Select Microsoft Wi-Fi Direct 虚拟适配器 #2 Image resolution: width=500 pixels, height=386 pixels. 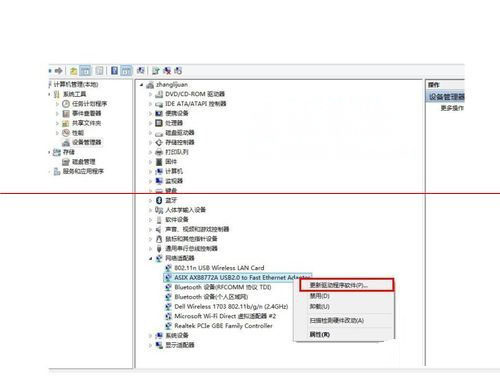pos(225,316)
